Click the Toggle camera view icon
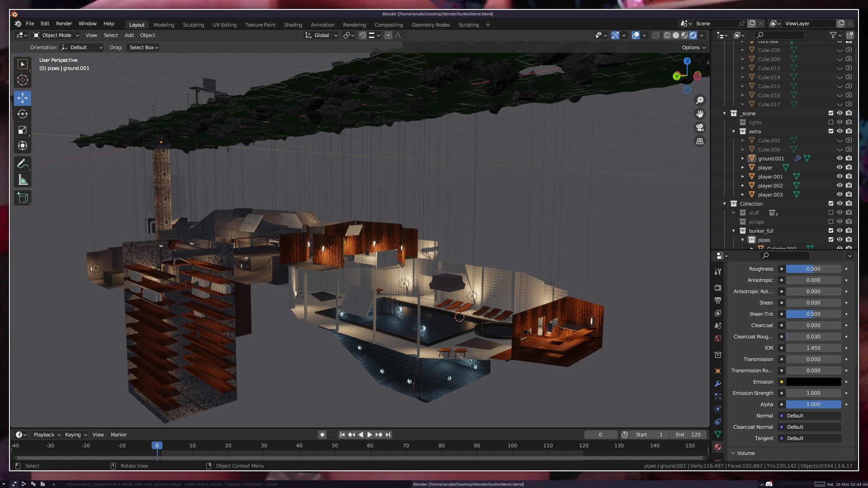 [x=700, y=127]
